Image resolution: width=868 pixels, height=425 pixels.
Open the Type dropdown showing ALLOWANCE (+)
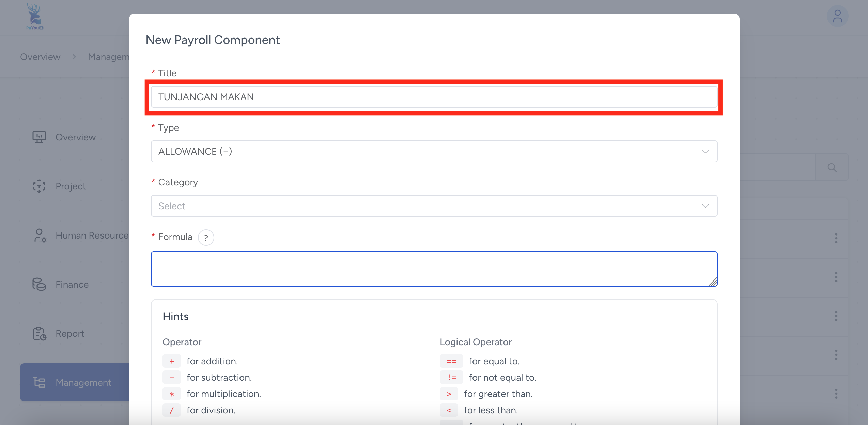tap(434, 151)
